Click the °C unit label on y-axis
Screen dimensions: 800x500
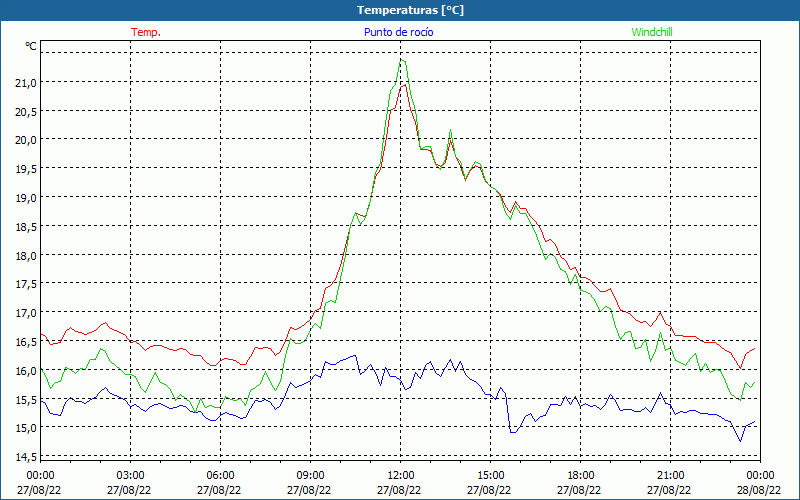coord(31,46)
